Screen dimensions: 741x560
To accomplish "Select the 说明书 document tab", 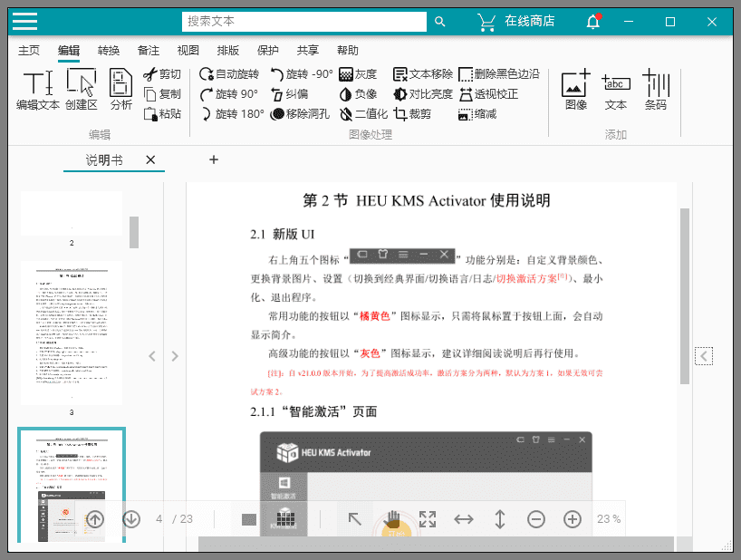I will pos(104,160).
